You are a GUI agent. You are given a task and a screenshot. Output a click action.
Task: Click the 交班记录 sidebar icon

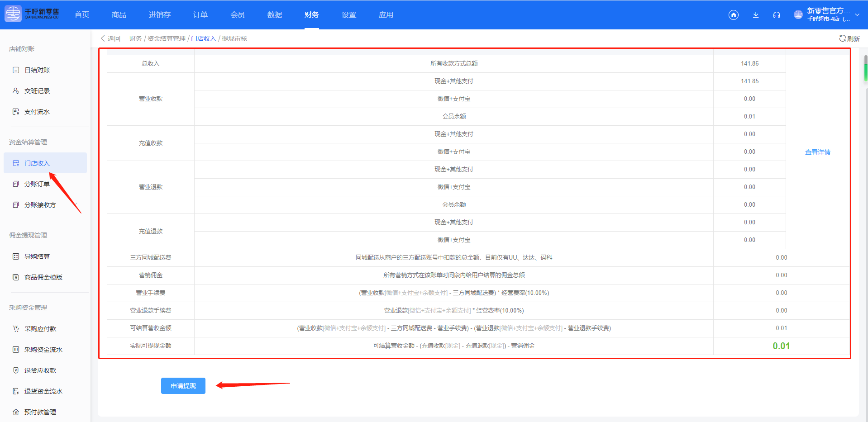point(16,91)
